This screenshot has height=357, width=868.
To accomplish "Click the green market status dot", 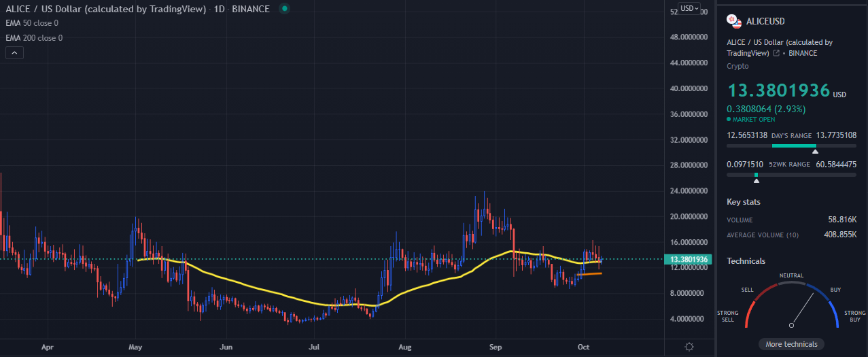I will point(284,9).
